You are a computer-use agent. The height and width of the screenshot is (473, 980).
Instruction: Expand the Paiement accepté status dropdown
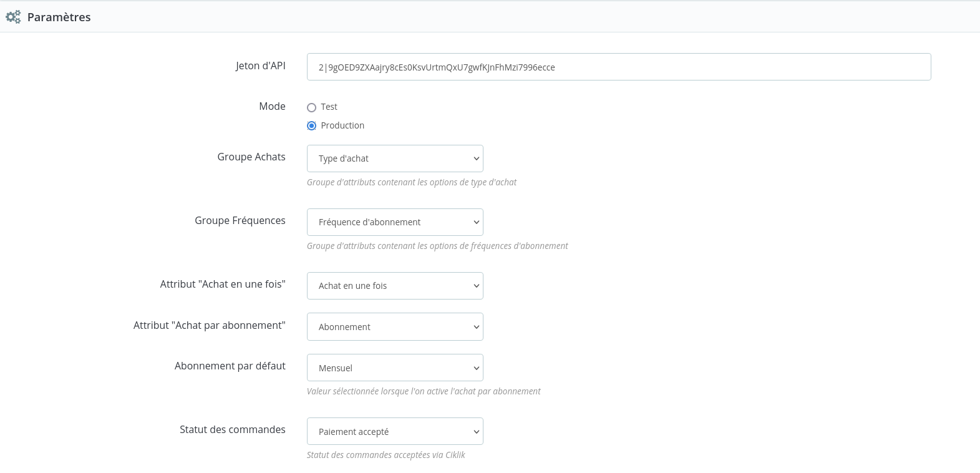click(395, 432)
